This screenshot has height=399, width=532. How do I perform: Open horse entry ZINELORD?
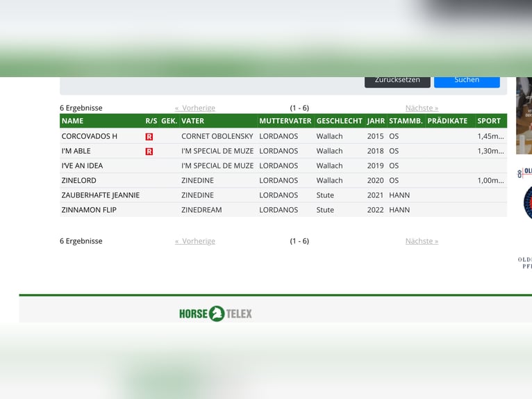pyautogui.click(x=79, y=181)
